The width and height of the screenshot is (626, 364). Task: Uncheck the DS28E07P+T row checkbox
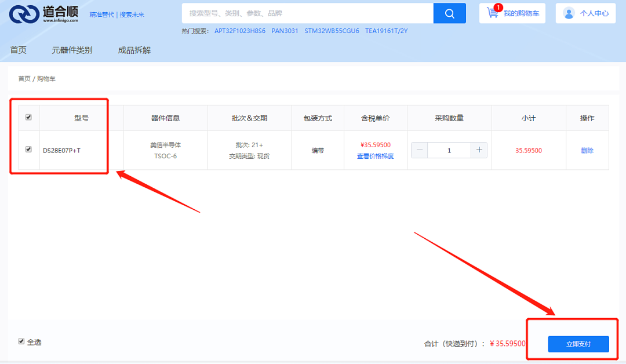click(x=27, y=149)
